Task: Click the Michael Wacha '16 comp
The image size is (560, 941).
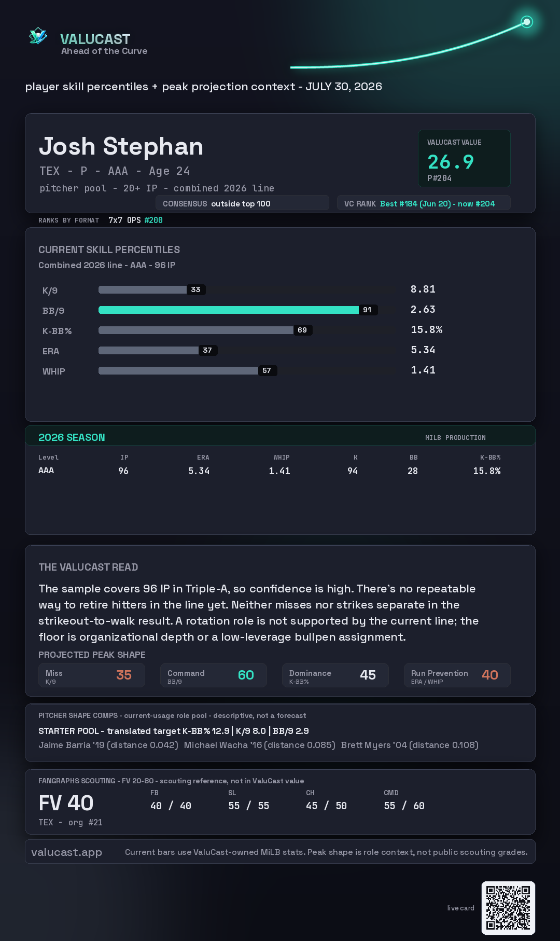Action: tap(260, 745)
